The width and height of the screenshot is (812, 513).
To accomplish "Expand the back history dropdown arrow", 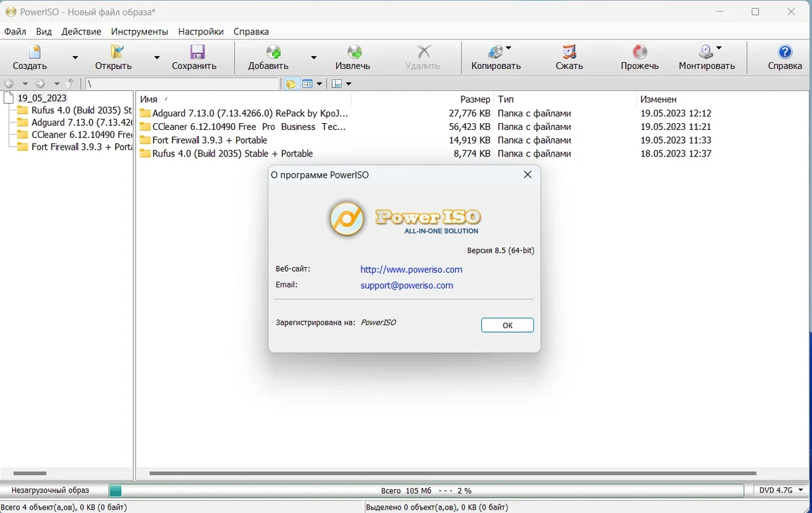I will pyautogui.click(x=25, y=84).
